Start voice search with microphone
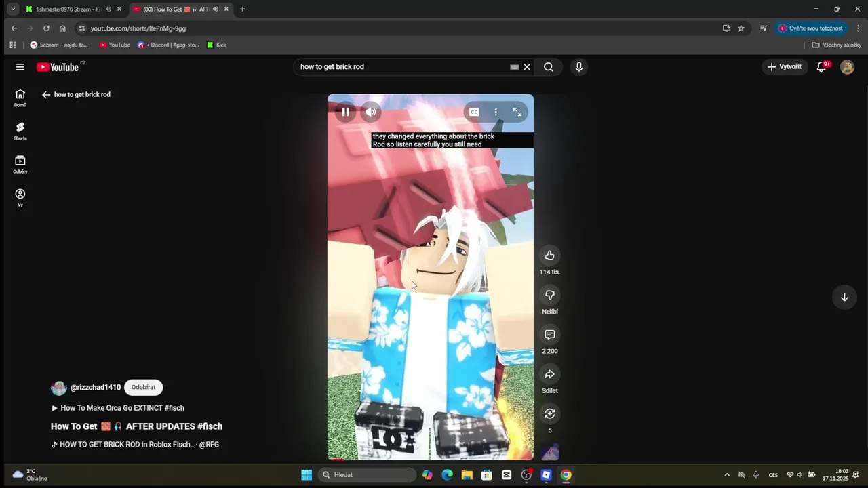 point(578,67)
